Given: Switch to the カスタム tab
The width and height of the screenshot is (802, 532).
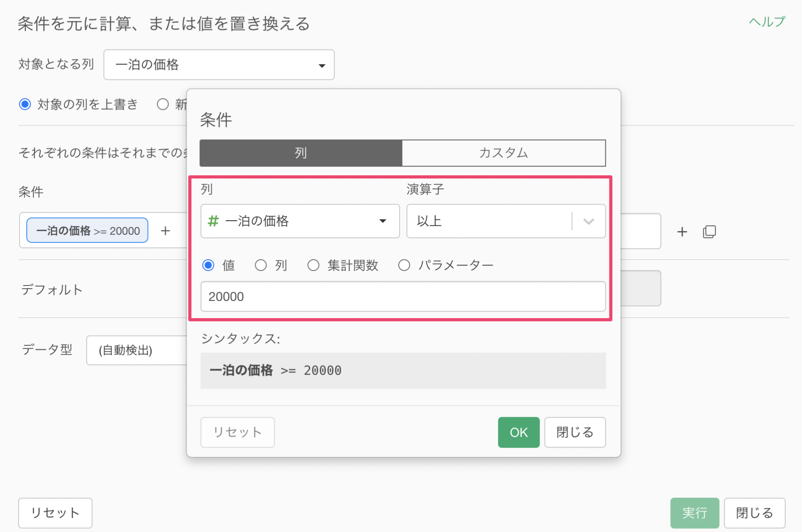Looking at the screenshot, I should (503, 153).
